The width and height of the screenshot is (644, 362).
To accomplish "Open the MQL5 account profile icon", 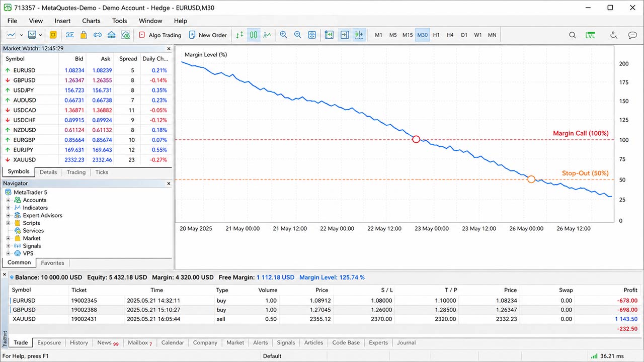I will pyautogui.click(x=613, y=35).
